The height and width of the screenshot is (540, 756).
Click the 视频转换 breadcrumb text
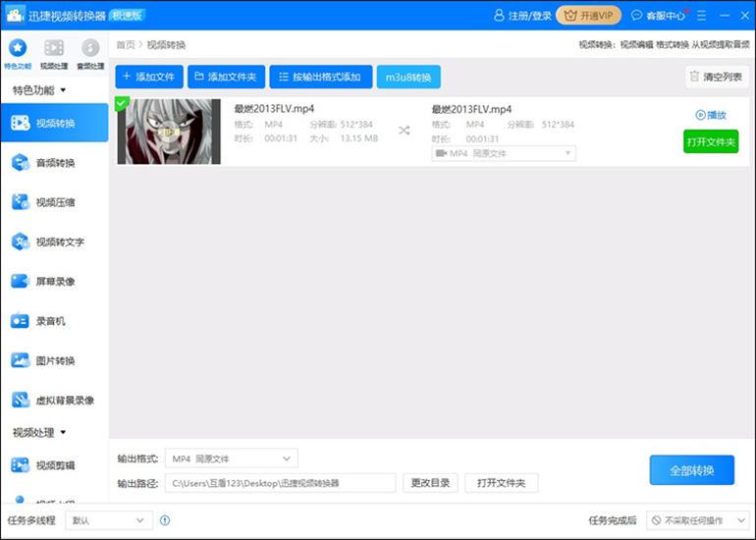point(166,45)
